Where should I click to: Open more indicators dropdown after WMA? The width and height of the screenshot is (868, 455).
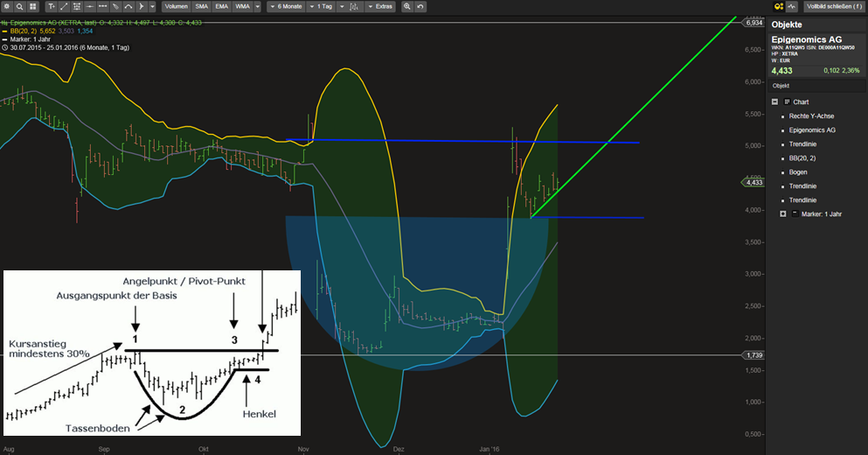[x=257, y=7]
